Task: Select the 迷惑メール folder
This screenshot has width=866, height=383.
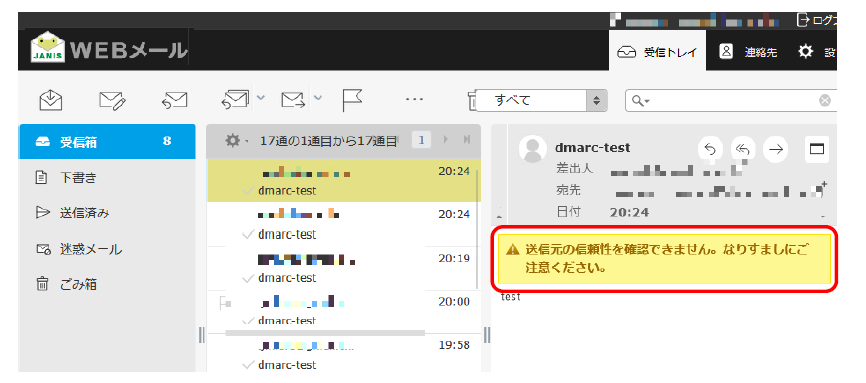Action: (x=107, y=249)
